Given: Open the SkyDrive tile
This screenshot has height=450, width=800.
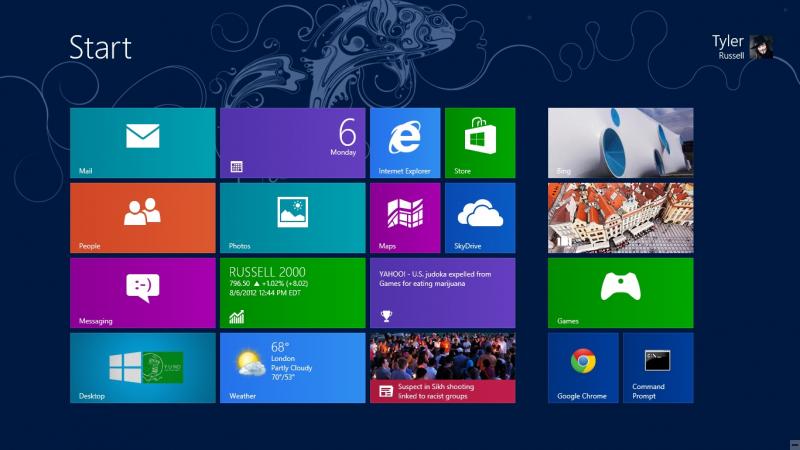Looking at the screenshot, I should pyautogui.click(x=480, y=218).
